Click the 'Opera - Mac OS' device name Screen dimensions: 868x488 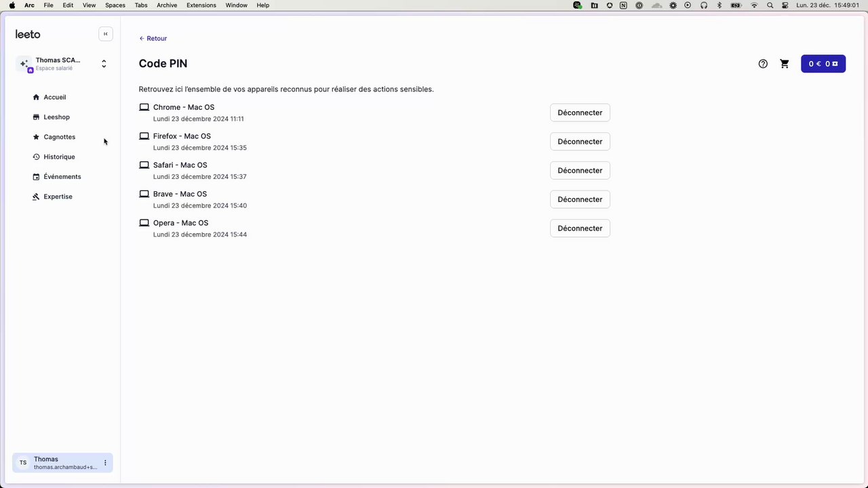[180, 223]
